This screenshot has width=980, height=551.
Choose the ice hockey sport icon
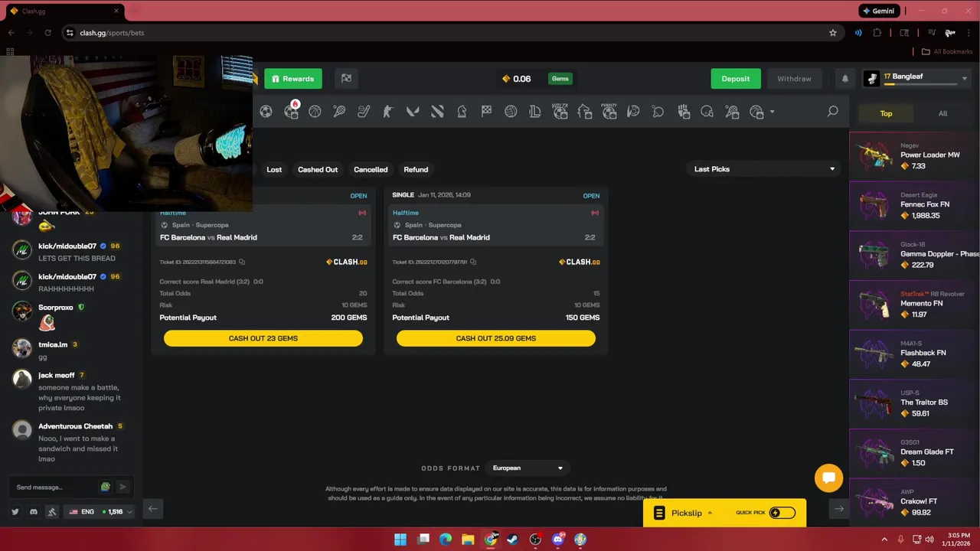click(364, 112)
